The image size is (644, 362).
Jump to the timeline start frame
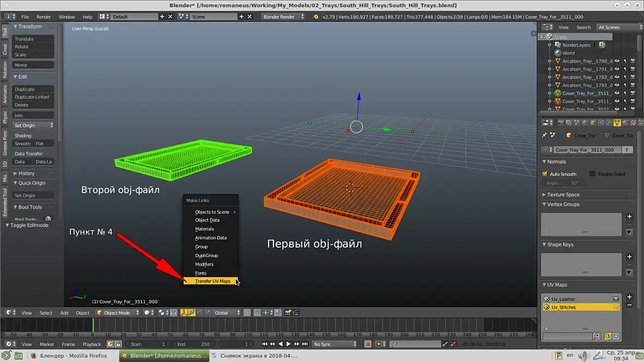(x=265, y=344)
